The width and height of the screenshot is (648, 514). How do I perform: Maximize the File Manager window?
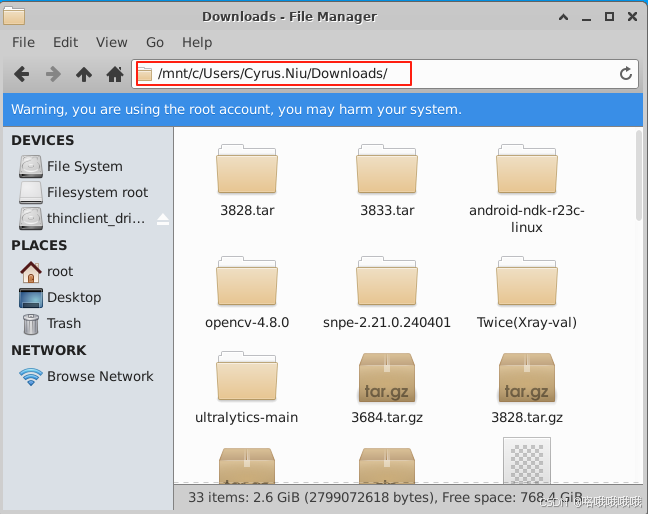(609, 17)
